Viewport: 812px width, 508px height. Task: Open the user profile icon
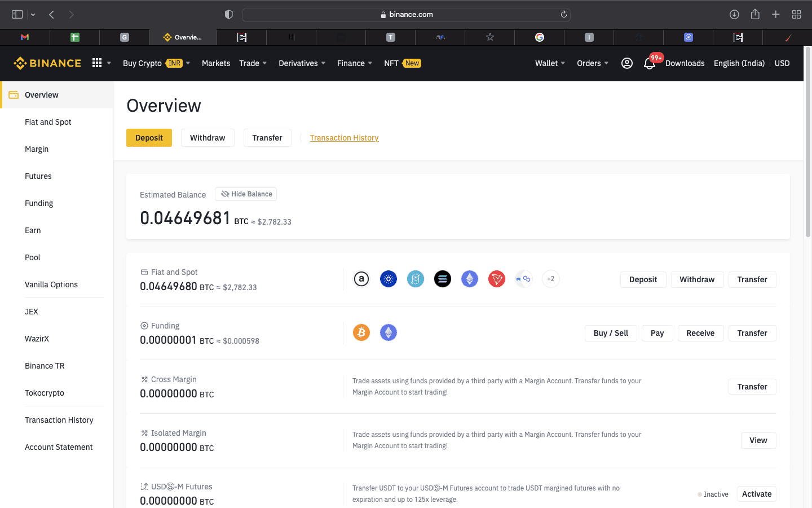626,63
